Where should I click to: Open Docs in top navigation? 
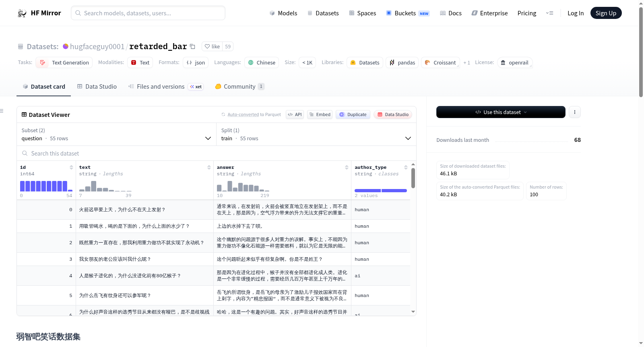[x=451, y=13]
